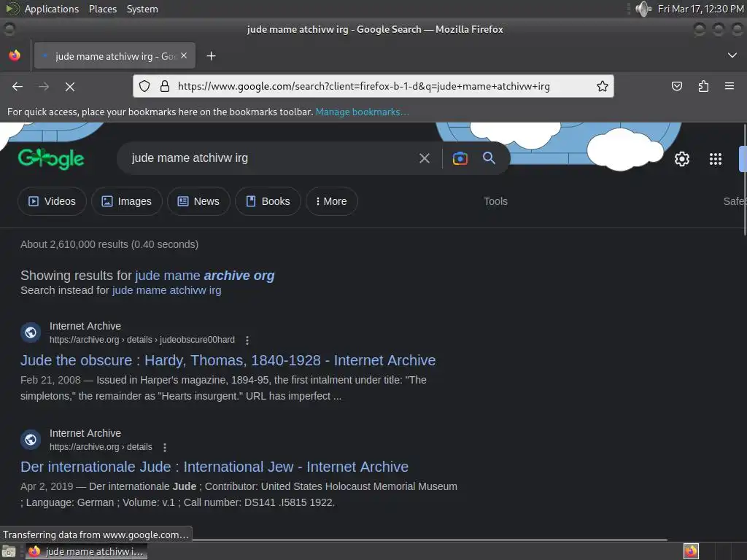This screenshot has height=560, width=747.
Task: View site security padlock information
Action: coord(165,86)
